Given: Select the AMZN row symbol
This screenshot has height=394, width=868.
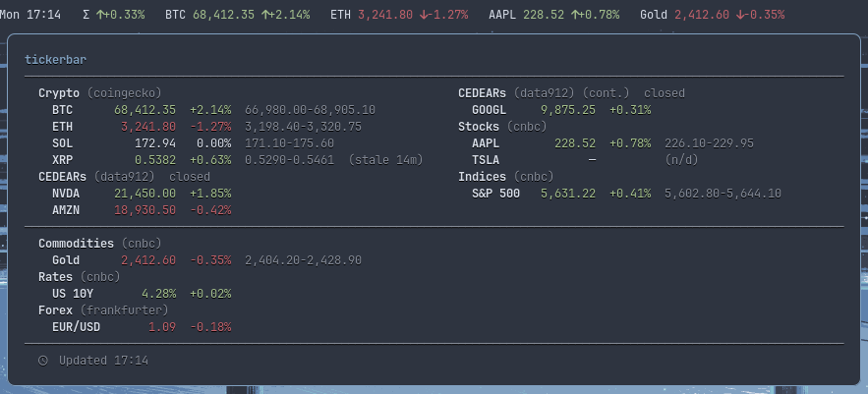Looking at the screenshot, I should pyautogui.click(x=66, y=210).
